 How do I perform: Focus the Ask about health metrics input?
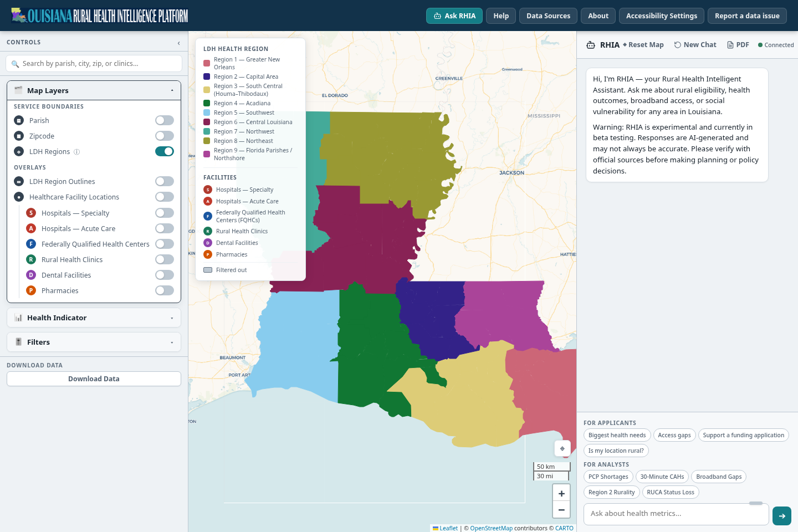676,514
